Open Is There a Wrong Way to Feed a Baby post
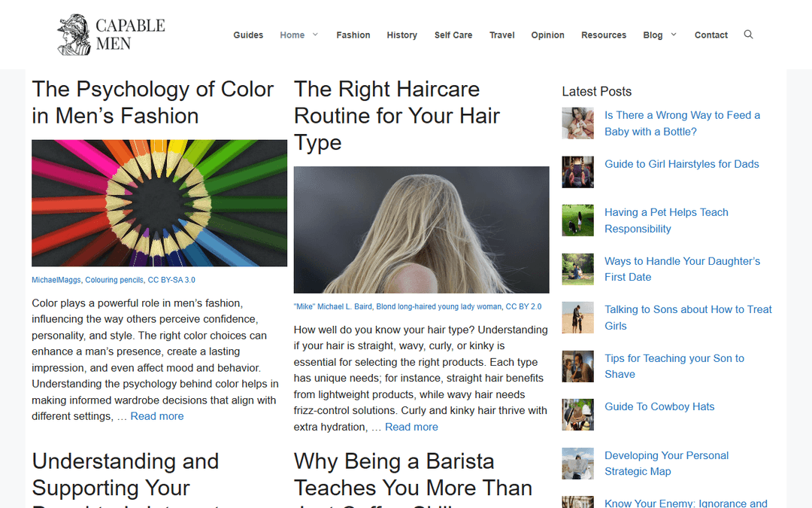812x508 pixels. [682, 123]
